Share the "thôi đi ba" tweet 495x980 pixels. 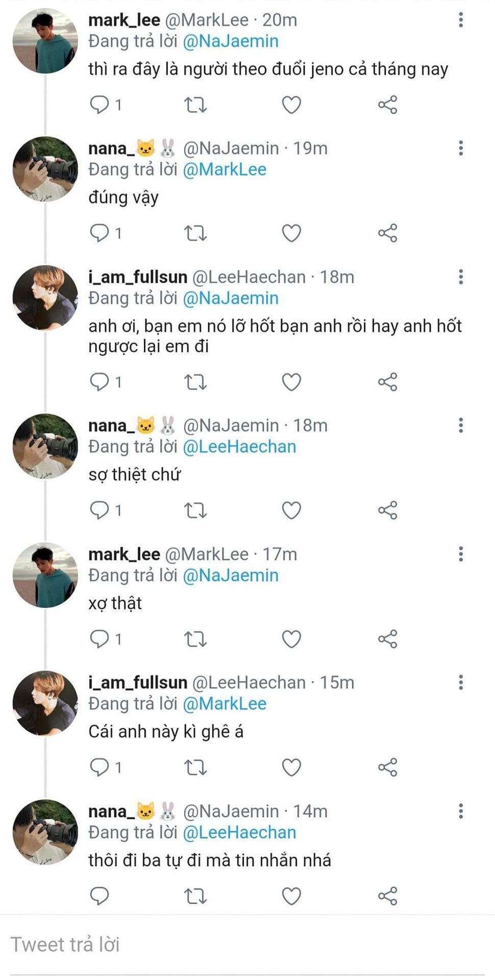pos(387,896)
